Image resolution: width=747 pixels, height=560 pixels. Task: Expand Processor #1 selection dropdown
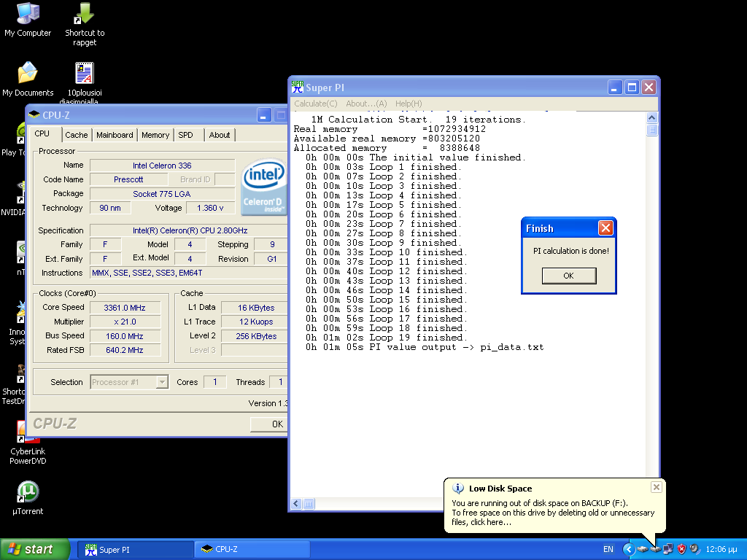pos(162,382)
